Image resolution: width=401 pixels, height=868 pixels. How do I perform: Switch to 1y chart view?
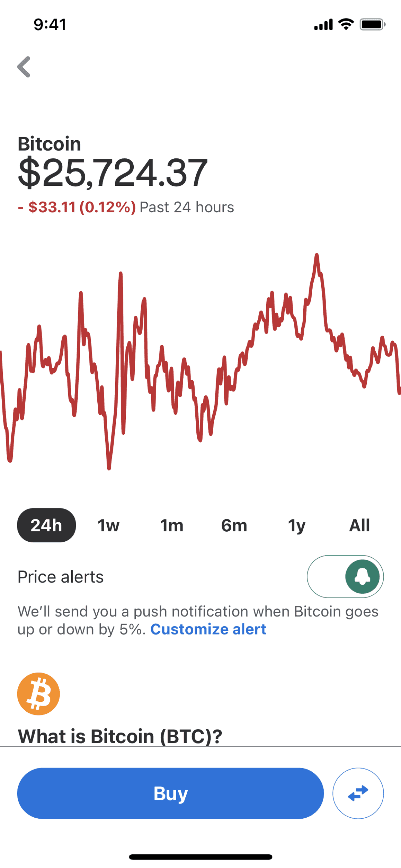(296, 525)
